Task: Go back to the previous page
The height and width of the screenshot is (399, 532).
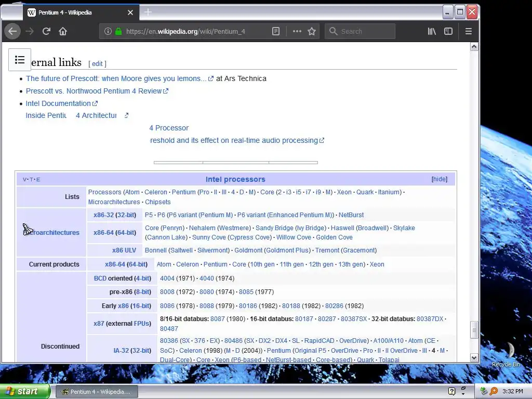Action: tap(12, 32)
